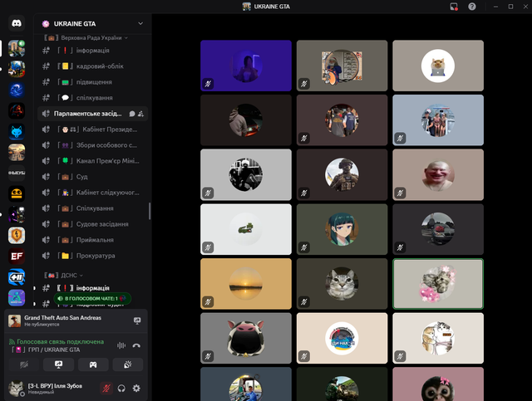
Task: Select the purple tile with woman avatar
Action: pos(246,66)
